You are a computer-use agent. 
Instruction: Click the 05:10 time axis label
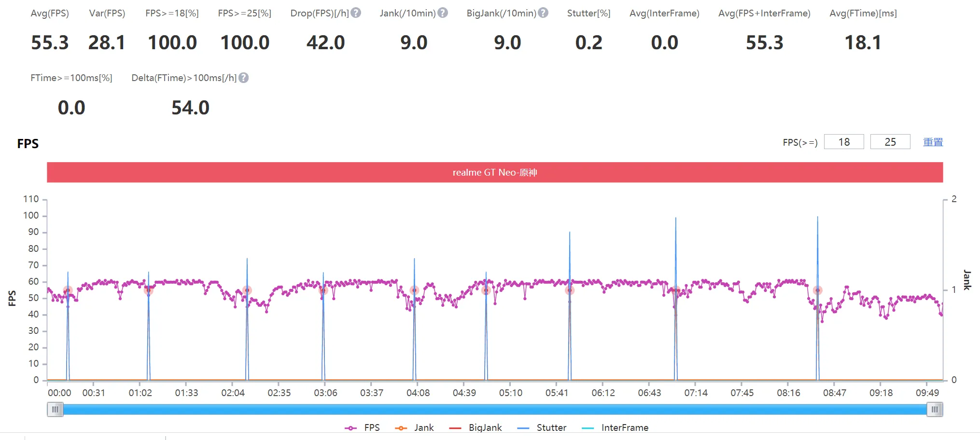click(x=511, y=393)
